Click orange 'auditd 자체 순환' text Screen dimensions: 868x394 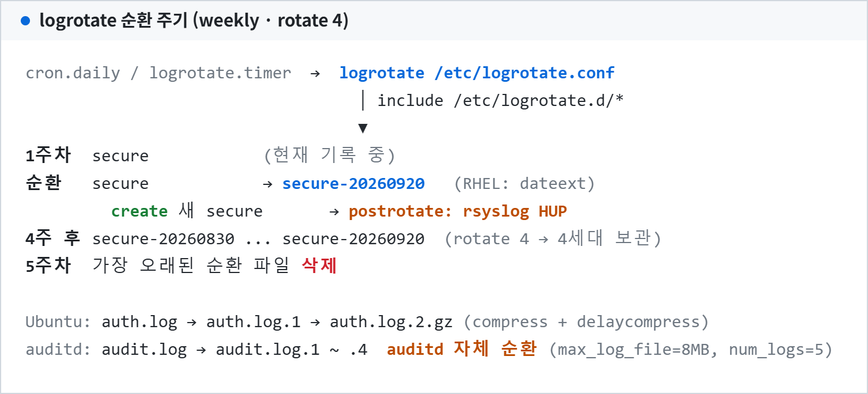[462, 349]
